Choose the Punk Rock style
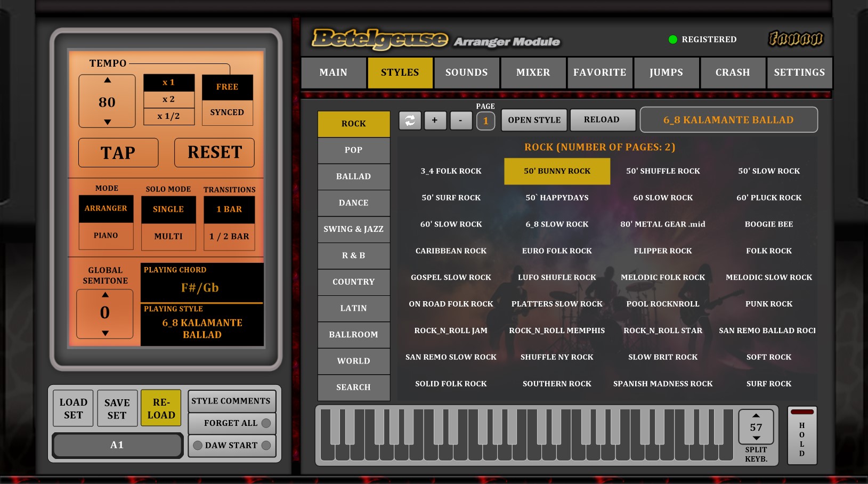 click(x=768, y=304)
